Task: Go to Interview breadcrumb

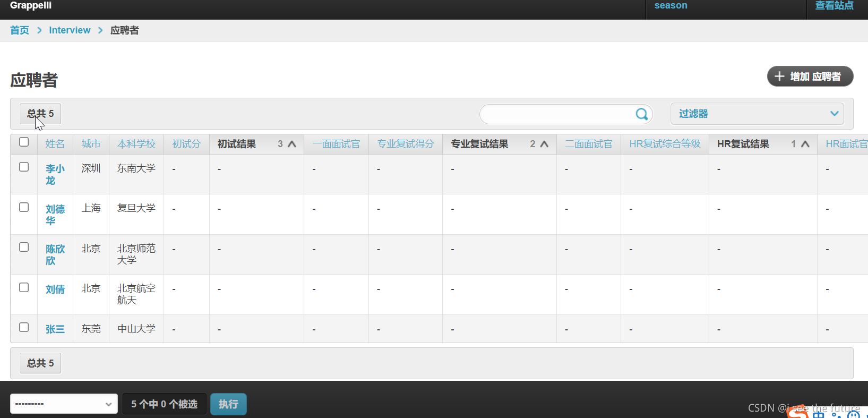Action: click(x=70, y=30)
